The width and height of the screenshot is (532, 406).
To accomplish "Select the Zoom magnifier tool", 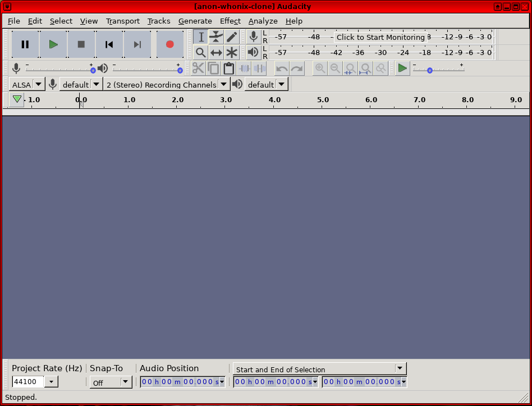I will click(x=200, y=53).
